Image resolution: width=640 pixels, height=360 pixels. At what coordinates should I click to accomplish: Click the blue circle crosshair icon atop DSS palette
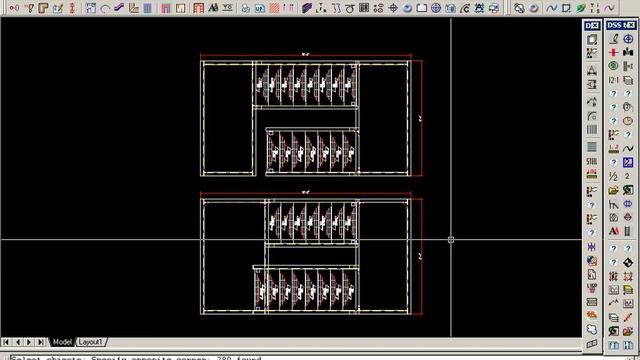[x=628, y=39]
